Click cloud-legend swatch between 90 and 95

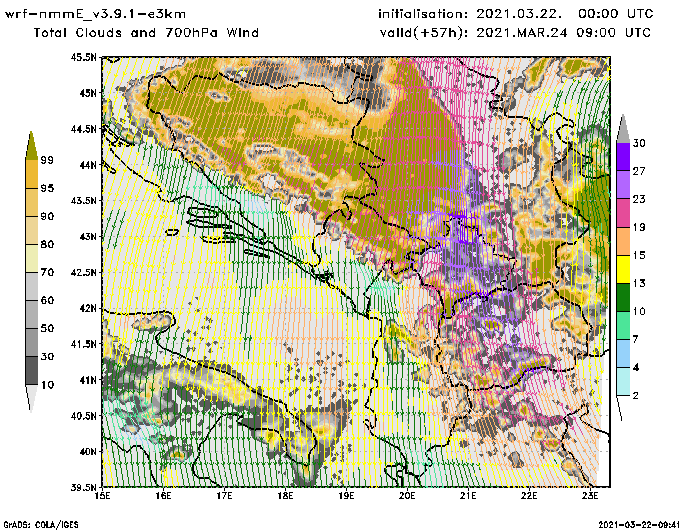point(31,202)
